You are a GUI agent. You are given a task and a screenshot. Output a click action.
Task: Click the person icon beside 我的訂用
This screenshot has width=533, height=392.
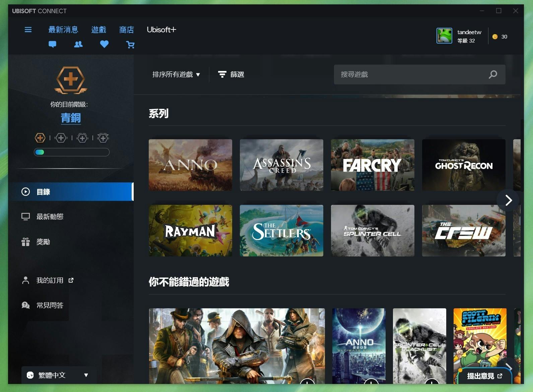(26, 281)
